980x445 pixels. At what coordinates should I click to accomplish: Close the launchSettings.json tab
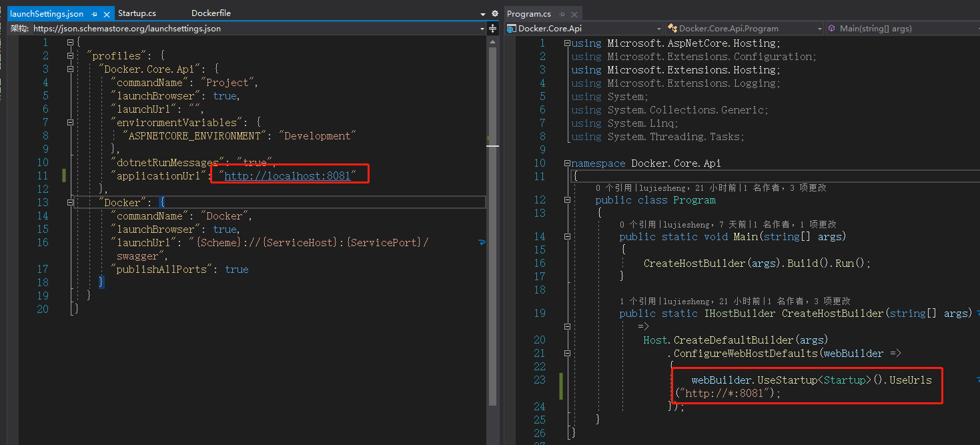pyautogui.click(x=107, y=13)
